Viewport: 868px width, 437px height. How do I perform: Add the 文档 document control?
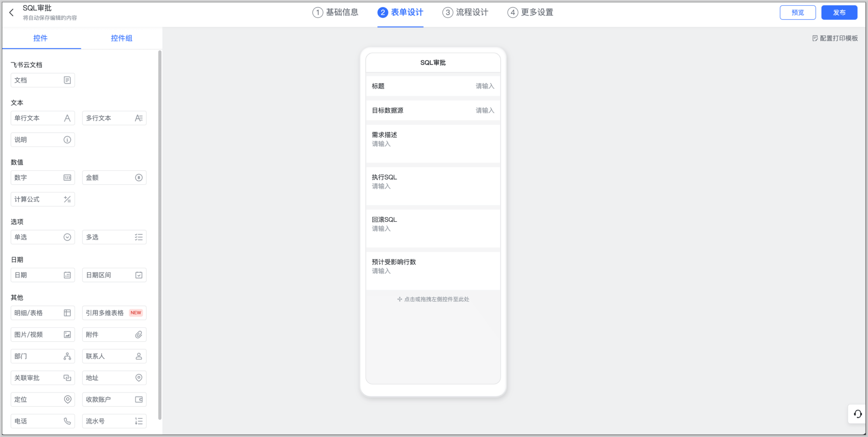42,80
